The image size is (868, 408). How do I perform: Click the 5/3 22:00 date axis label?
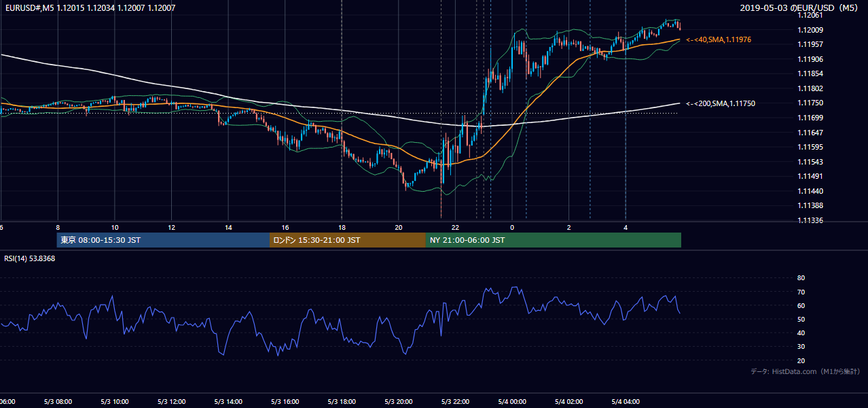point(455,402)
